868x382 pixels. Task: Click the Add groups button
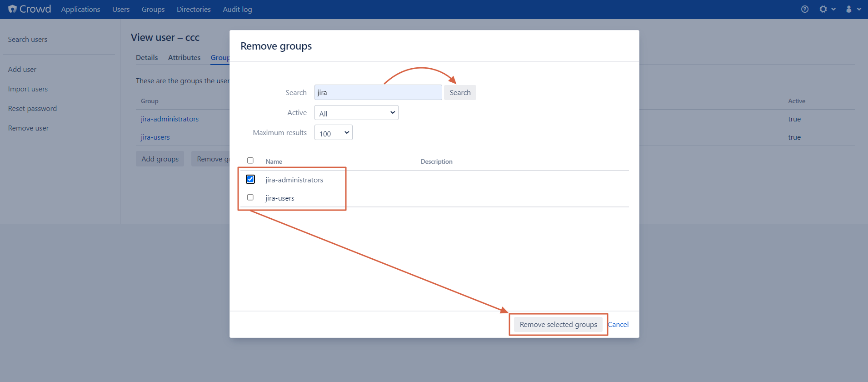(x=160, y=159)
